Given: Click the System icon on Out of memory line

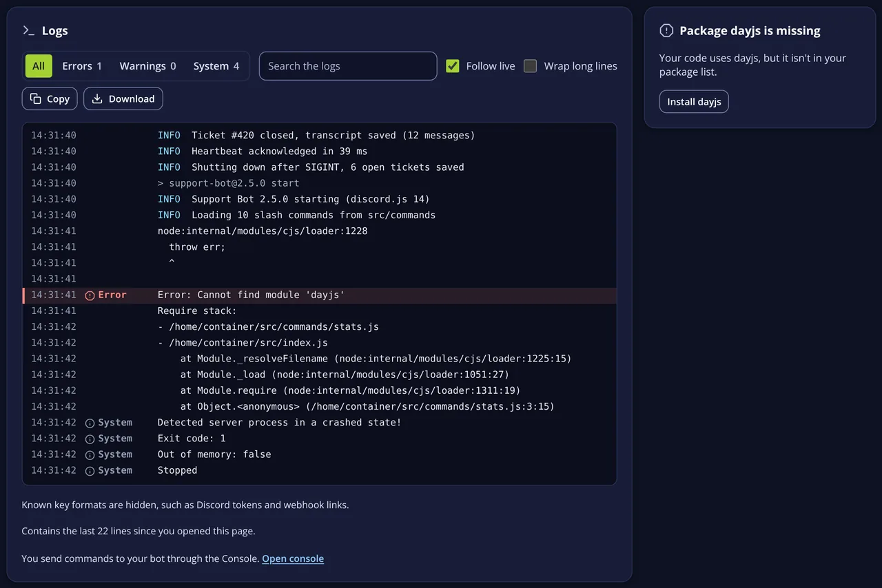Looking at the screenshot, I should point(90,454).
